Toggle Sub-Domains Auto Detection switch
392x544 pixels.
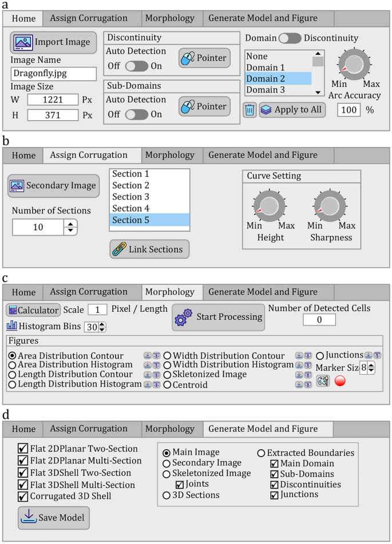[136, 114]
